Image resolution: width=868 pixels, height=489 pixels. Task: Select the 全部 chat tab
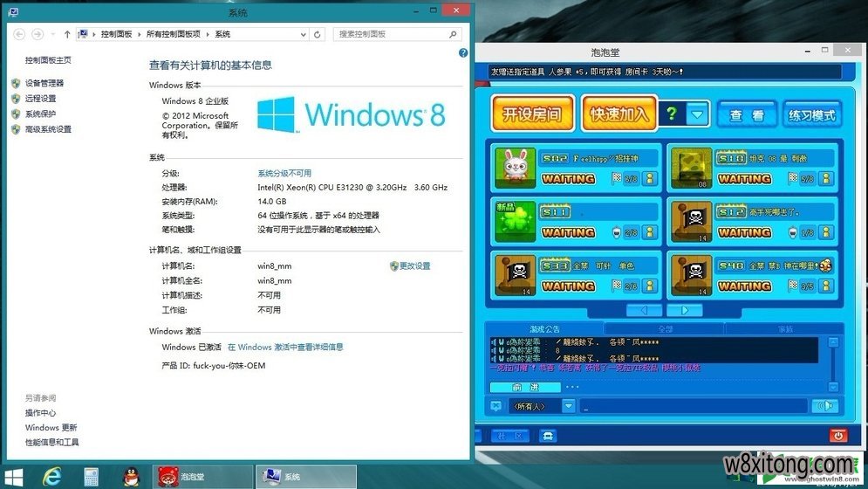[x=666, y=329]
